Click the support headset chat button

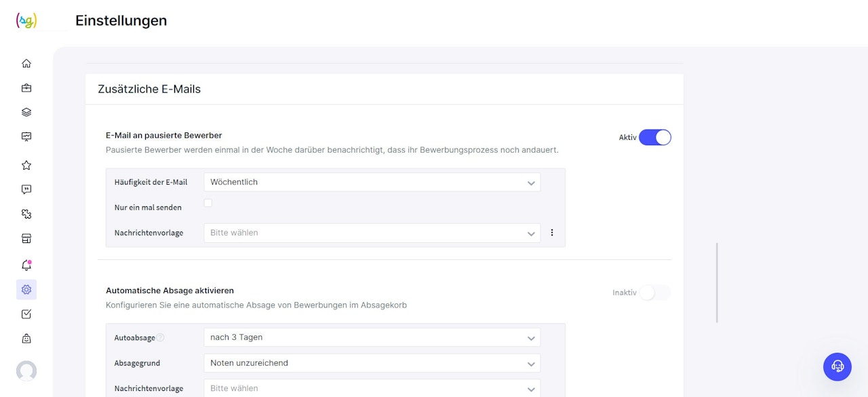point(837,366)
